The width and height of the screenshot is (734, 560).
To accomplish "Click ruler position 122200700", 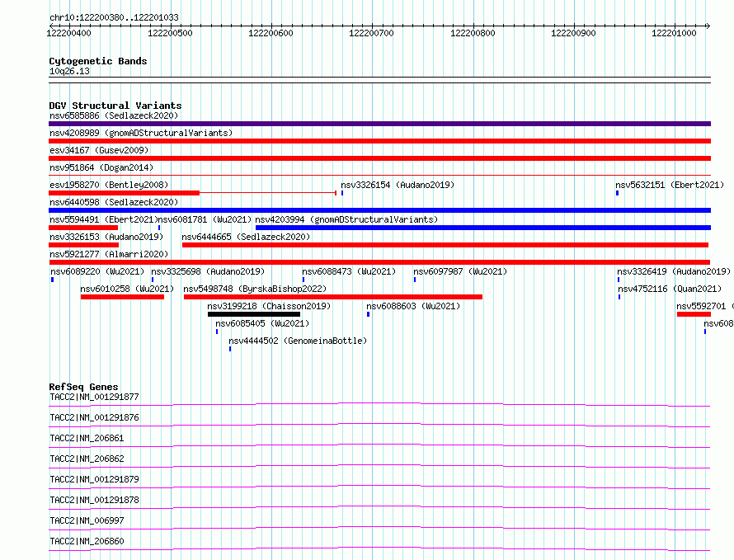I will tap(372, 33).
